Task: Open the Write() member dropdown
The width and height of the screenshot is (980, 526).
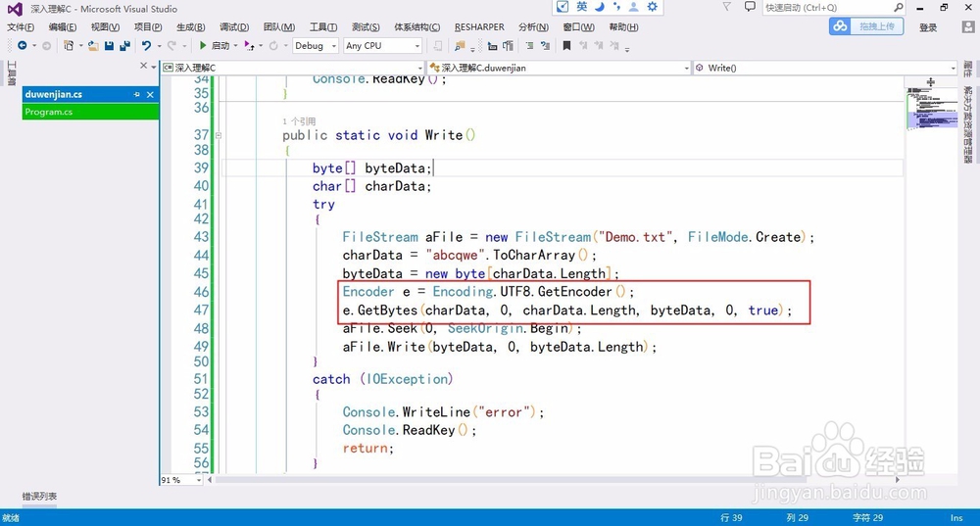Action: 825,68
